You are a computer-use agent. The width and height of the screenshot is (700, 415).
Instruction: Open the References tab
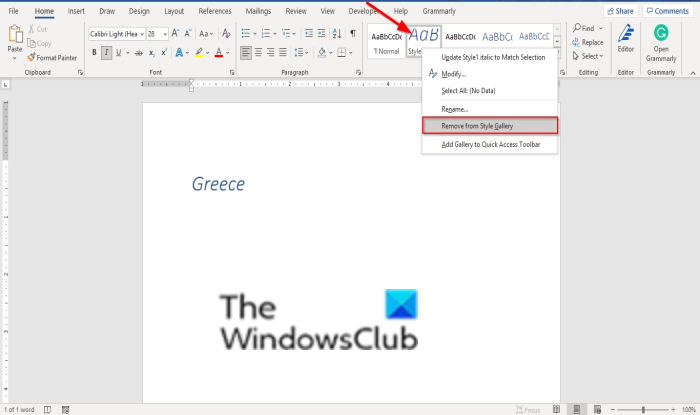(x=215, y=11)
